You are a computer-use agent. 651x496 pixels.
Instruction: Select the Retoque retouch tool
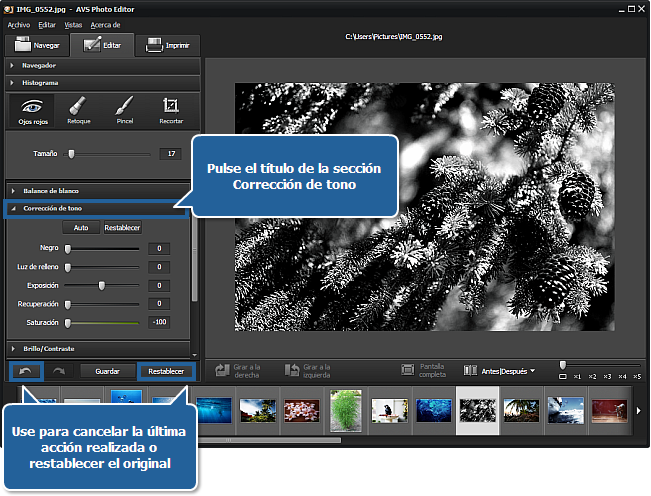click(x=78, y=110)
